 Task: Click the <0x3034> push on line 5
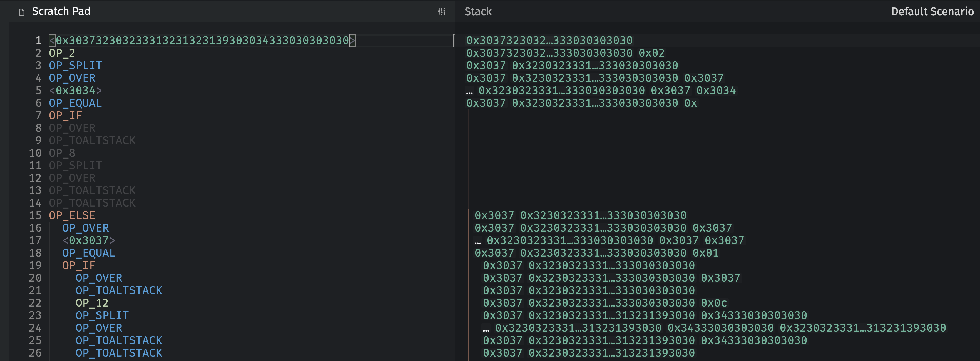click(x=75, y=91)
